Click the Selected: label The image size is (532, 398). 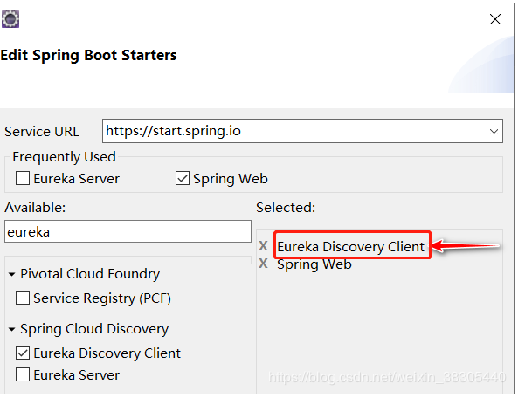click(x=286, y=208)
